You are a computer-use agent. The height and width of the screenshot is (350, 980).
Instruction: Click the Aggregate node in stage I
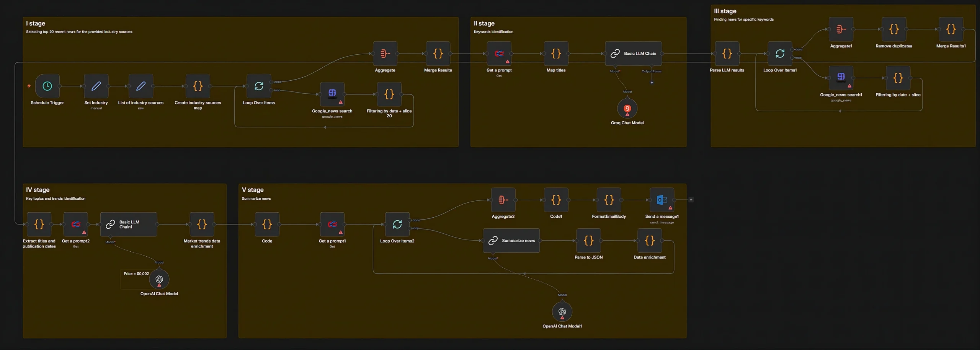(385, 54)
